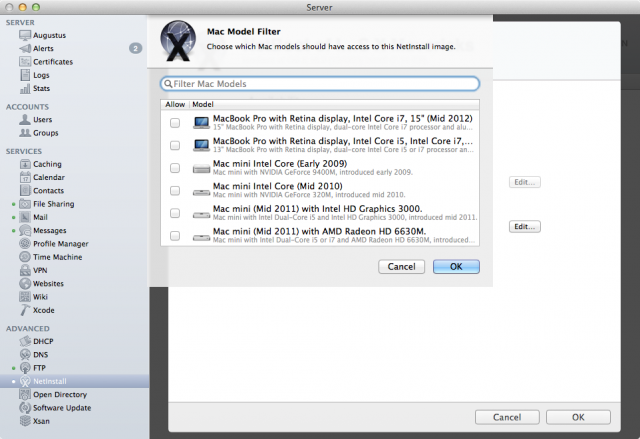Open the DNS icon under Advanced
This screenshot has width=640, height=439.
(25, 355)
